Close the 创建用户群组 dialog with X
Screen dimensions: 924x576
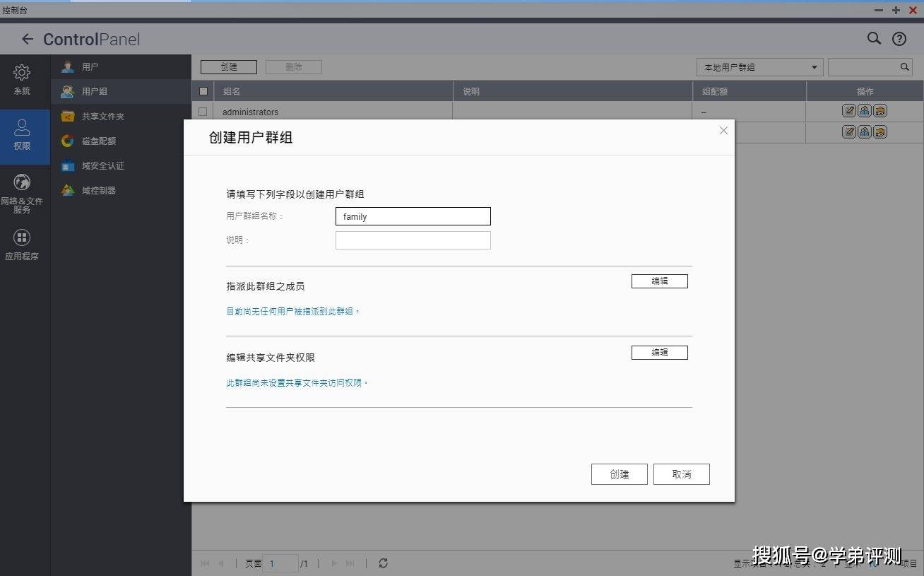[x=723, y=131]
